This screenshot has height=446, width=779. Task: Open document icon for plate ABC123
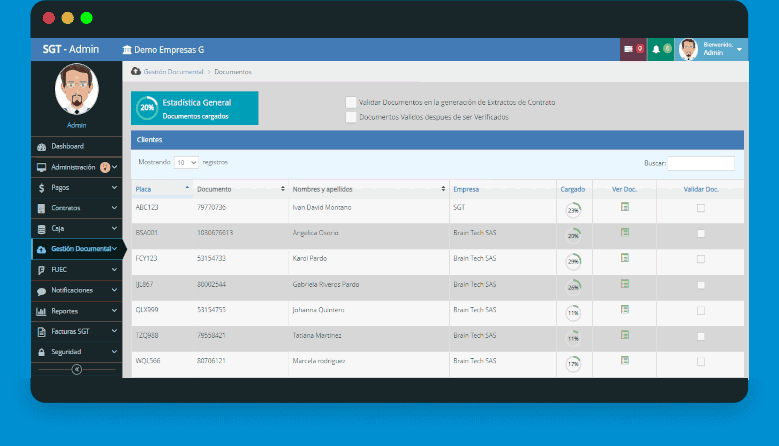(x=624, y=207)
